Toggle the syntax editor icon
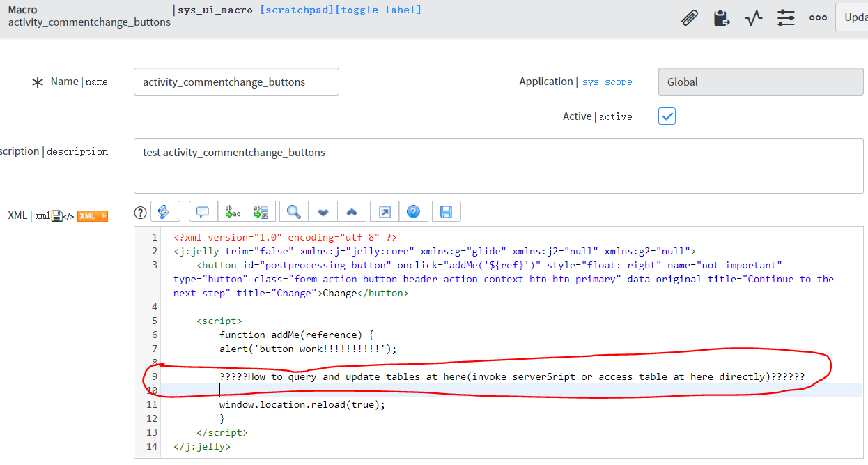This screenshot has height=465, width=868. (x=165, y=212)
